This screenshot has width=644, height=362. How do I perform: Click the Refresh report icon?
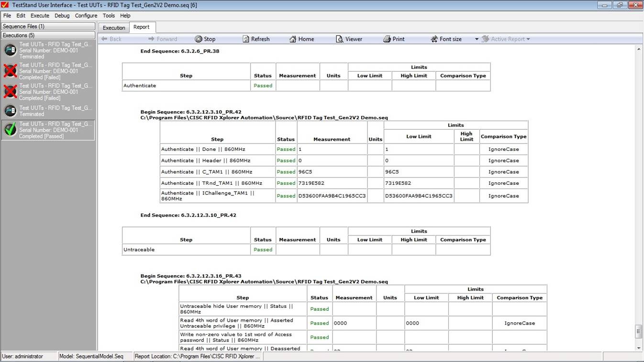(x=246, y=39)
